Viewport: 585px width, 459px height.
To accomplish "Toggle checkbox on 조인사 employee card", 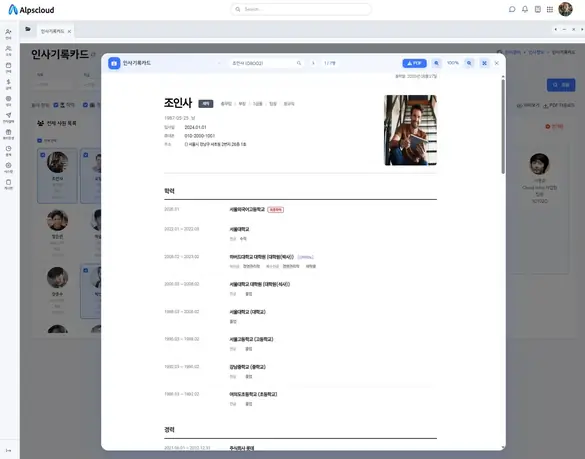I will pyautogui.click(x=43, y=154).
